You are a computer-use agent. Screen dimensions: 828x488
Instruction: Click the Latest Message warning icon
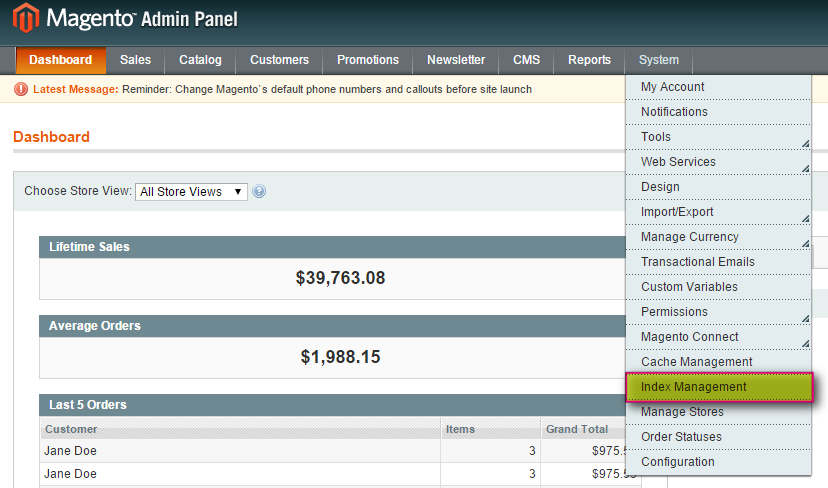click(x=21, y=89)
